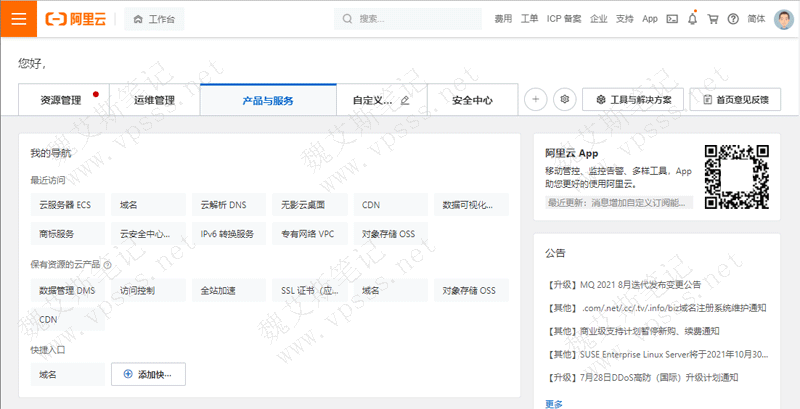Open IPv6 转换服务
Image resolution: width=800 pixels, height=409 pixels.
click(229, 234)
